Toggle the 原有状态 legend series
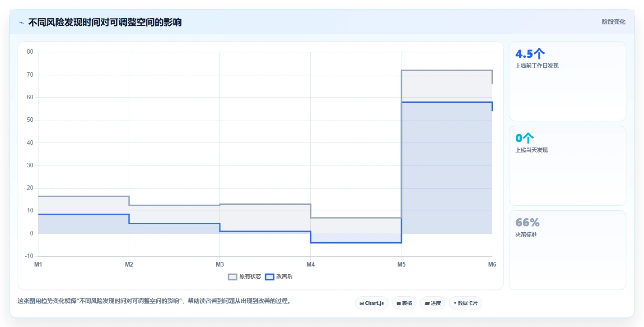The image size is (644, 327). [244, 276]
